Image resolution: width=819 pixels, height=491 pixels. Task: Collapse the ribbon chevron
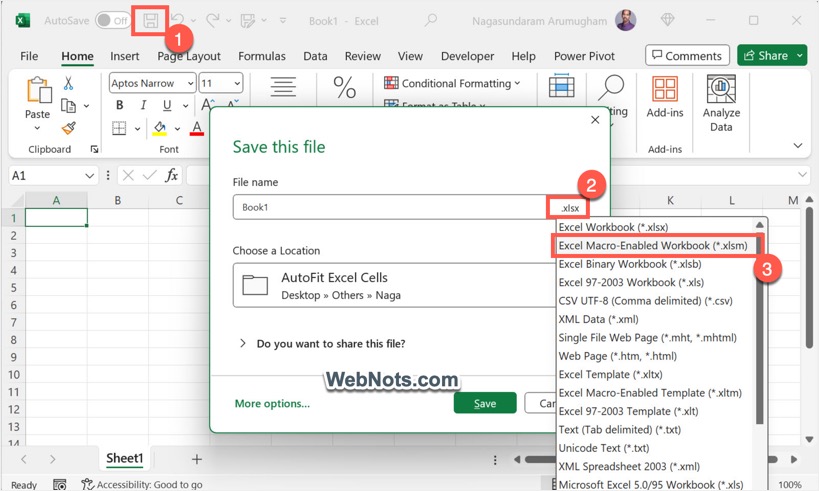(x=798, y=145)
